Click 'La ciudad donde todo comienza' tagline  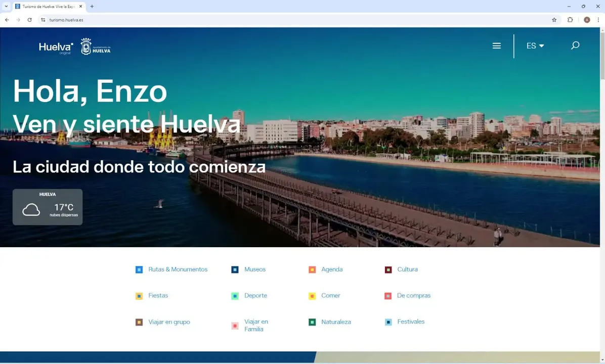139,167
